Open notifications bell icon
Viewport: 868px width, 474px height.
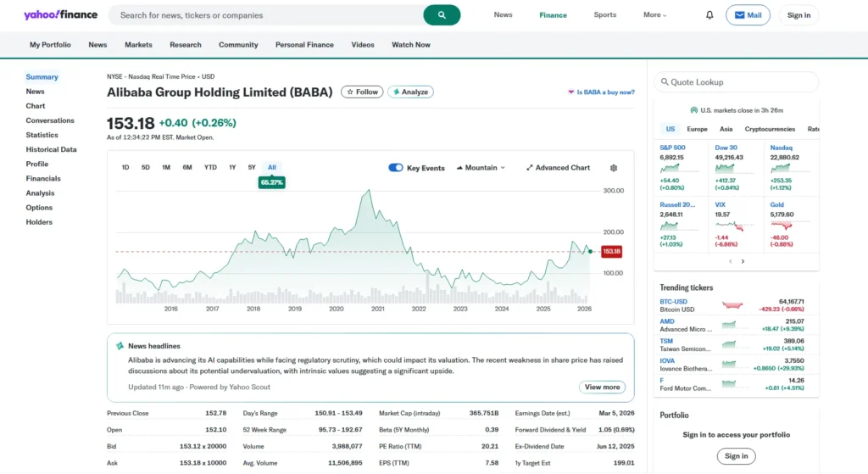709,15
